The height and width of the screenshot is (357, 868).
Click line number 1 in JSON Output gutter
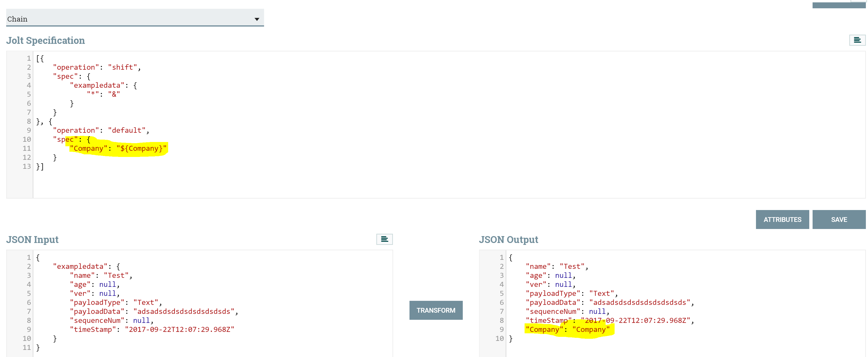pyautogui.click(x=501, y=257)
